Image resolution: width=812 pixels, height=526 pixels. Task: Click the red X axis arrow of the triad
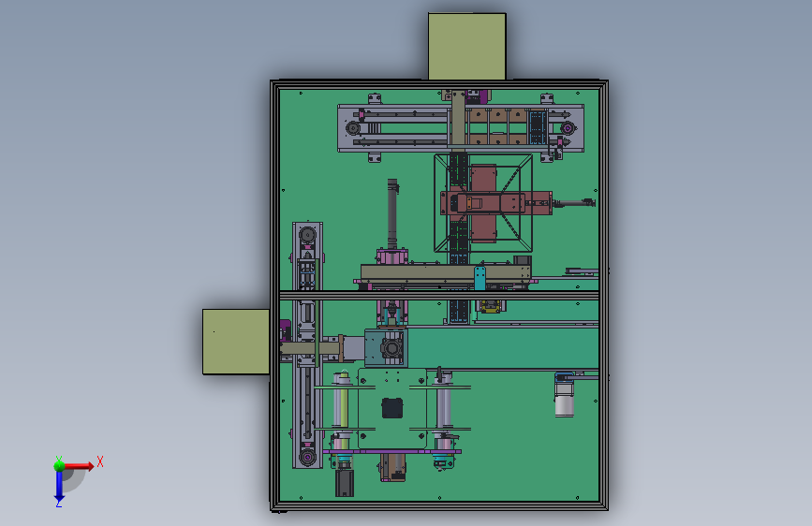pos(79,466)
